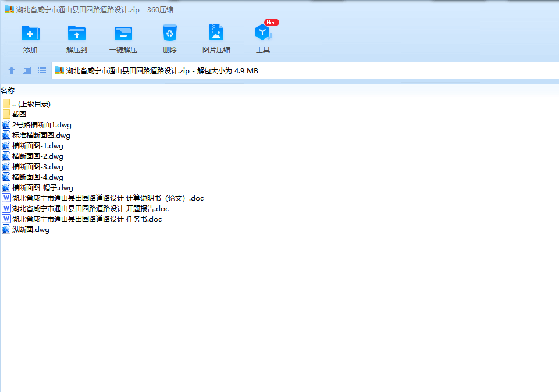Image resolution: width=559 pixels, height=392 pixels.
Task: Click the 解压到 (Extract to) icon
Action: click(x=77, y=34)
